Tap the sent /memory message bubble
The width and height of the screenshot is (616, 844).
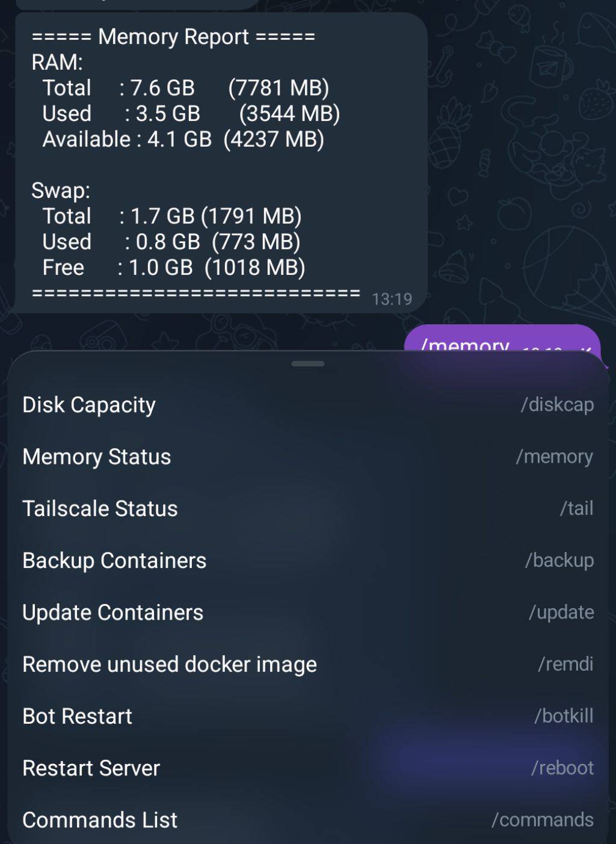(502, 339)
